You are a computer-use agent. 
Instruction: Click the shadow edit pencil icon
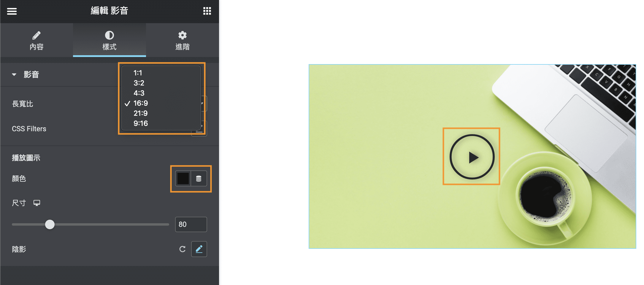(x=199, y=249)
